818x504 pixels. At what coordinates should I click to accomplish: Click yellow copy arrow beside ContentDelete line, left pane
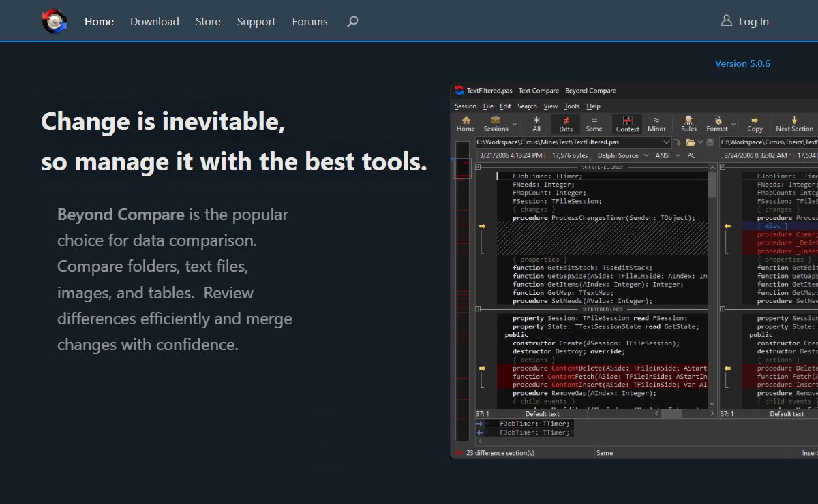tap(482, 368)
